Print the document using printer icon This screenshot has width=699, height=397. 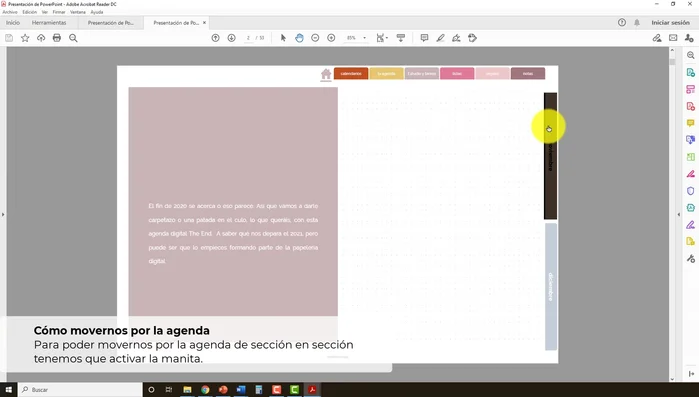(57, 38)
